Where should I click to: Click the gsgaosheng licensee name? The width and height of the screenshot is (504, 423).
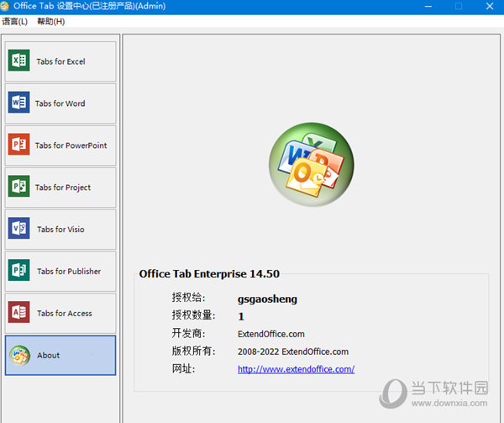pyautogui.click(x=267, y=299)
